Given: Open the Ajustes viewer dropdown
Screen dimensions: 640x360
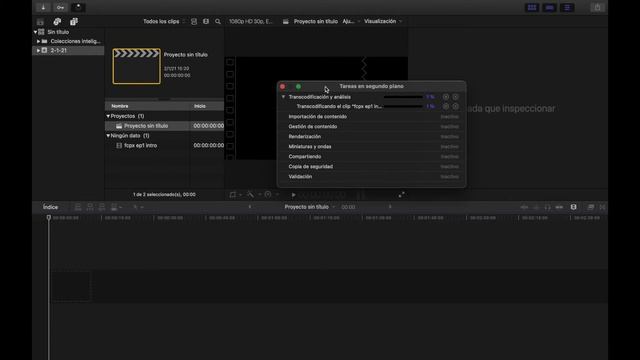Looking at the screenshot, I should pos(351,21).
